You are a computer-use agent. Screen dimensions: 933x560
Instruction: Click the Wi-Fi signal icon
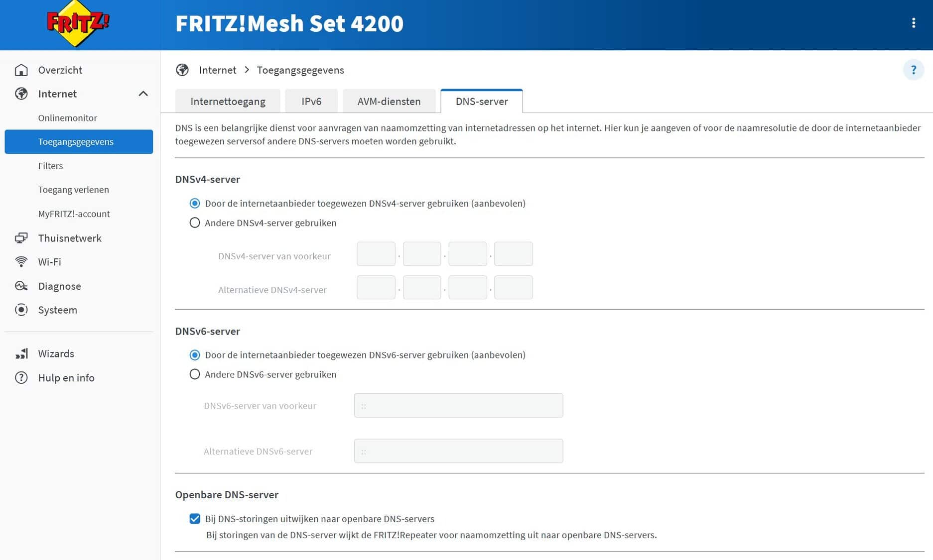[21, 262]
